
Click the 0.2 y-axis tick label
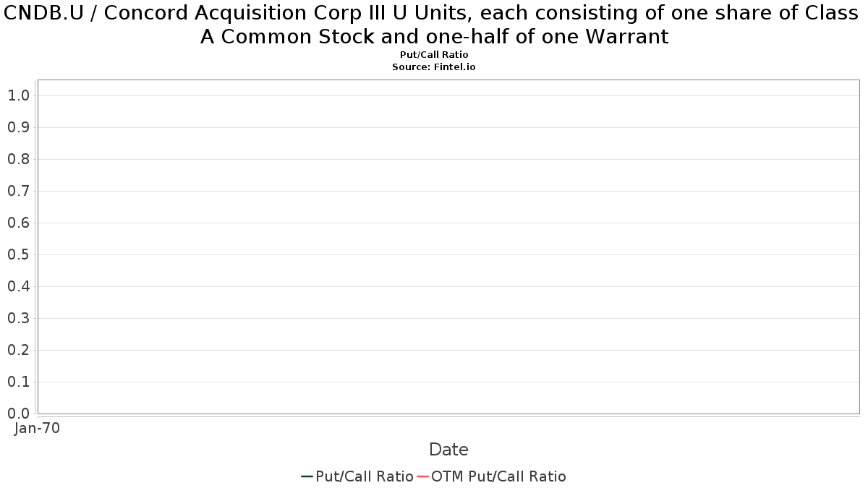pyautogui.click(x=18, y=350)
